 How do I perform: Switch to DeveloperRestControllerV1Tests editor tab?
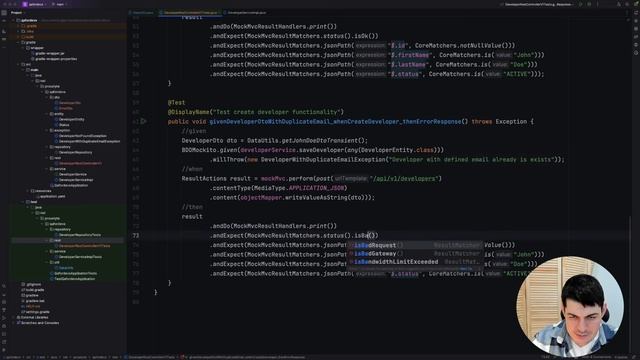coord(191,13)
